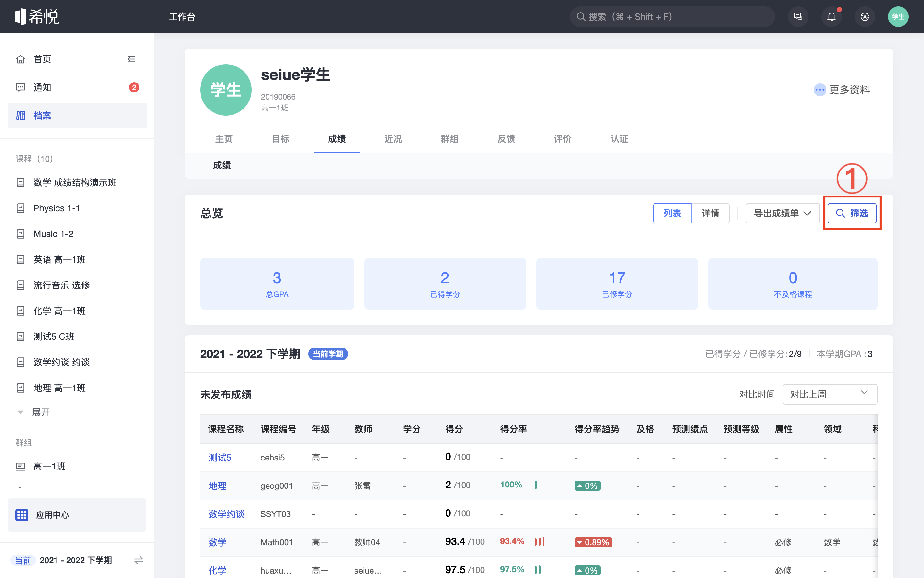Switch to the 目标 tab

tap(280, 139)
